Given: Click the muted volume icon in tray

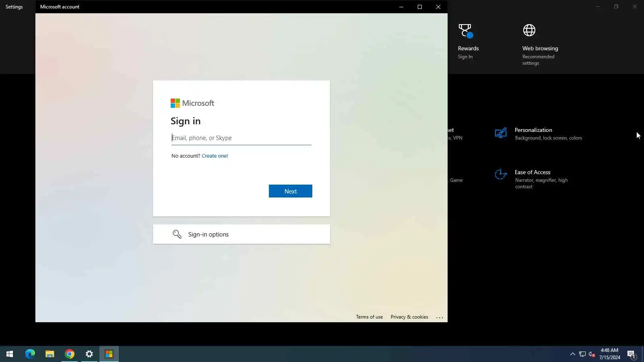Looking at the screenshot, I should (592, 354).
